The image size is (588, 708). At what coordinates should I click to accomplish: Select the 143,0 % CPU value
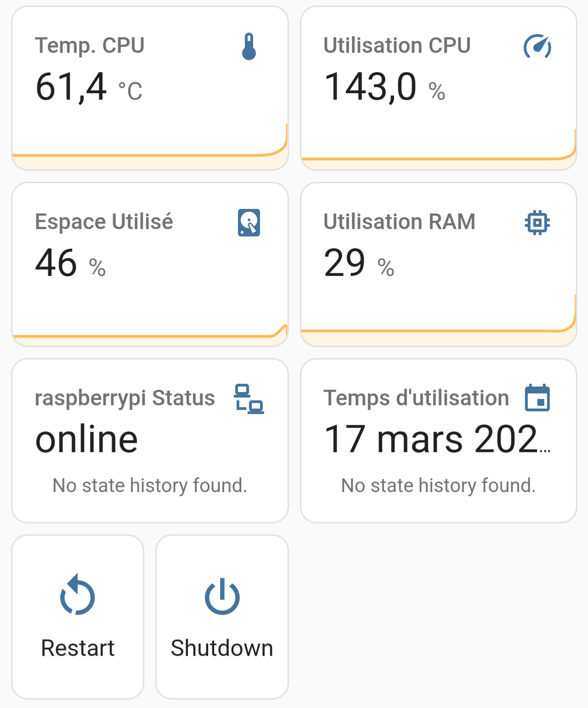tap(384, 87)
